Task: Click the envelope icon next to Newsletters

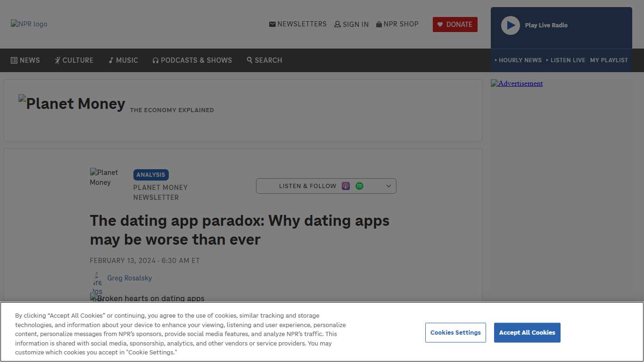Action: point(272,24)
